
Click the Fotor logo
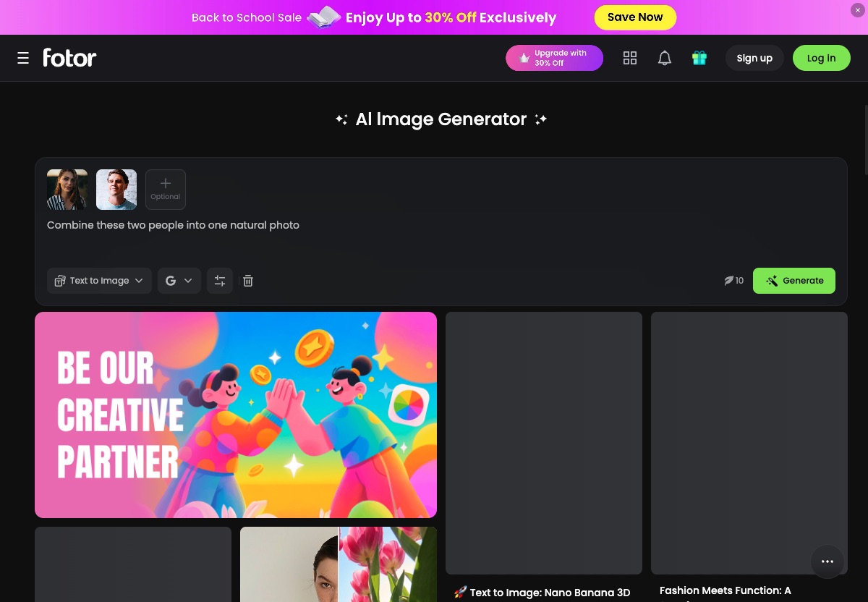tap(69, 58)
